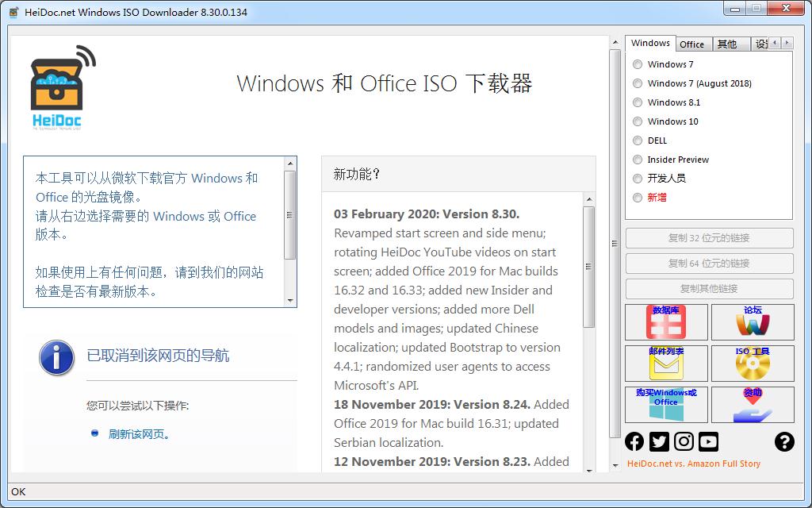Screen dimensions: 812x508
Task: Click the down arrow on the changelog scrollbar
Action: coord(590,470)
